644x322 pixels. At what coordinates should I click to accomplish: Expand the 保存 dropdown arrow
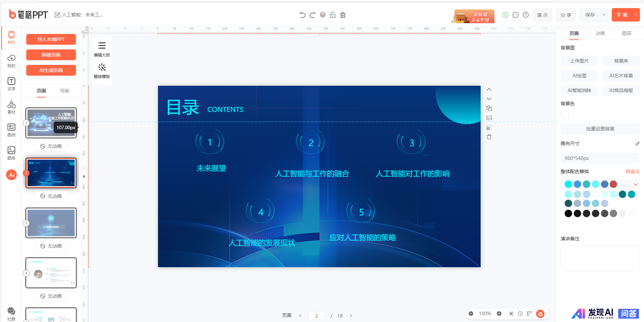[x=604, y=15]
